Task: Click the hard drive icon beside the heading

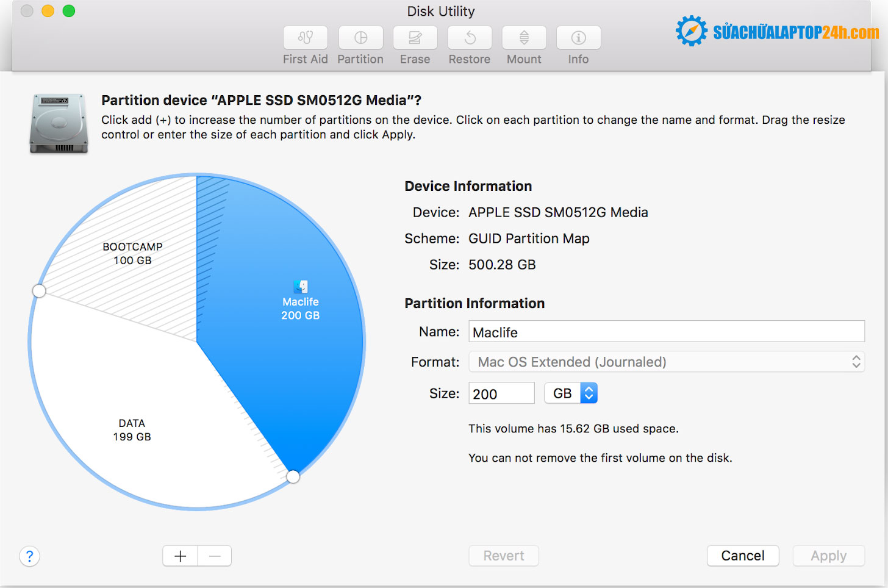Action: coord(59,123)
